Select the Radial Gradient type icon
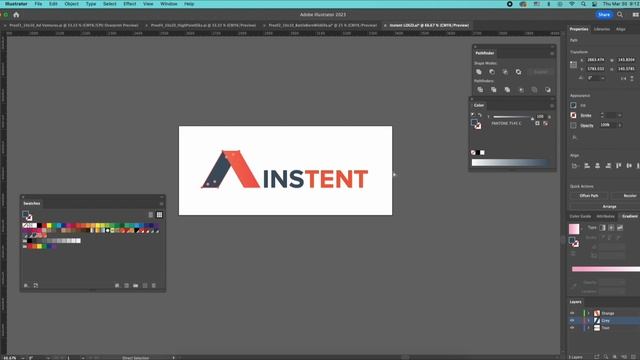Screen dimensions: 640x360 [x=611, y=228]
